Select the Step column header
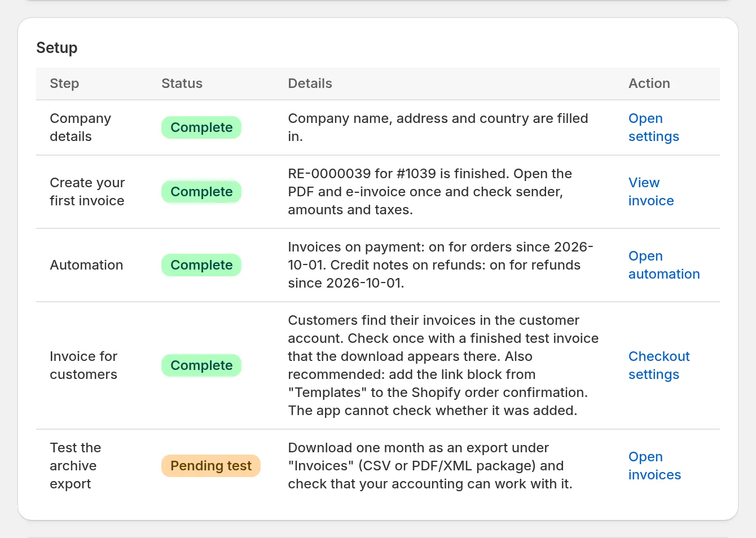 (x=64, y=83)
